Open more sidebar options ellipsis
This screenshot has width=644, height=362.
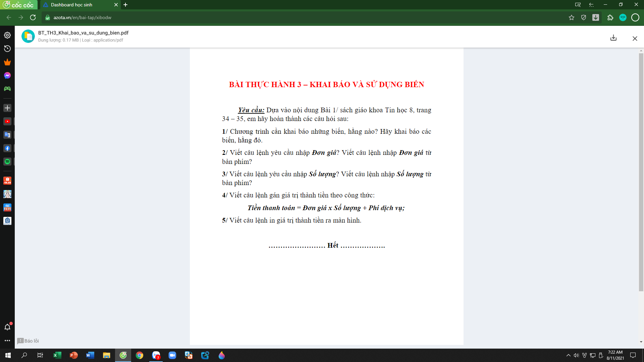pyautogui.click(x=7, y=341)
